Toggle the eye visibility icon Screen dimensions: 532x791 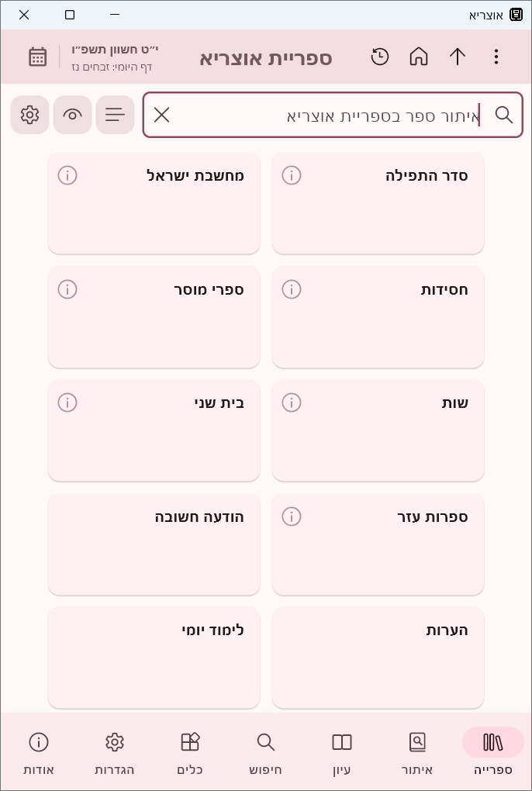(x=72, y=114)
